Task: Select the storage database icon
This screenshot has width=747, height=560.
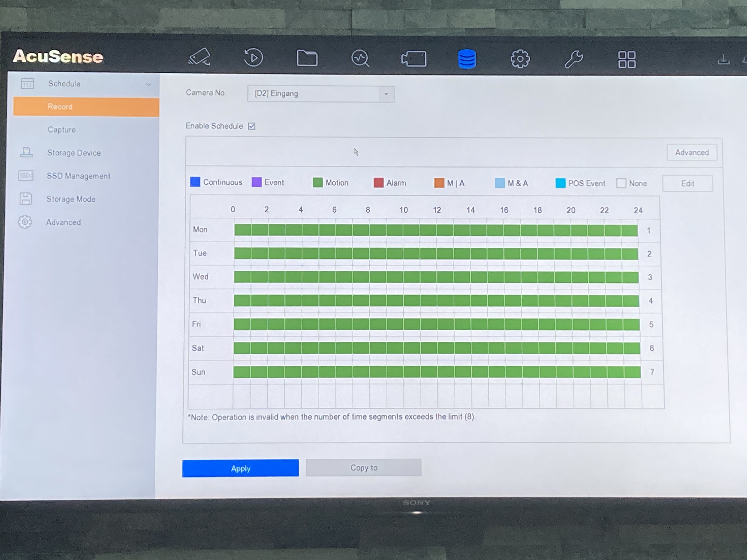Action: (x=467, y=59)
